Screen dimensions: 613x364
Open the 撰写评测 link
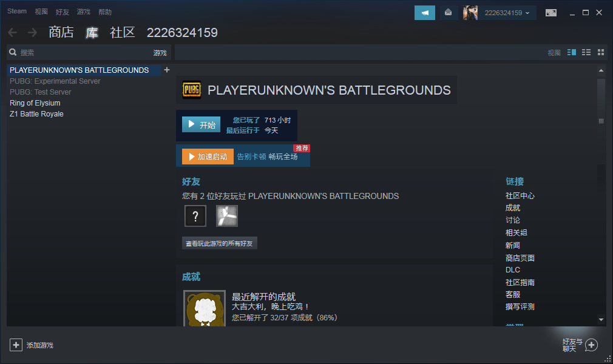(x=520, y=306)
